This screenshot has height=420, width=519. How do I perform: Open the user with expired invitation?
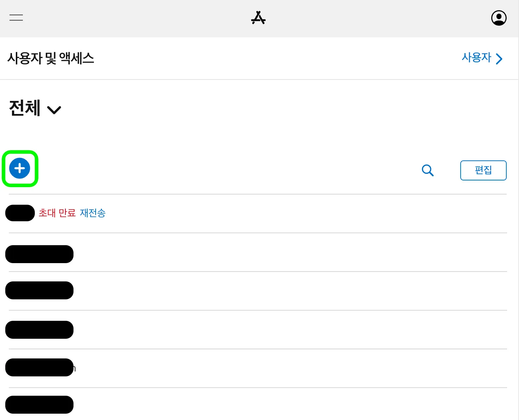(x=20, y=213)
